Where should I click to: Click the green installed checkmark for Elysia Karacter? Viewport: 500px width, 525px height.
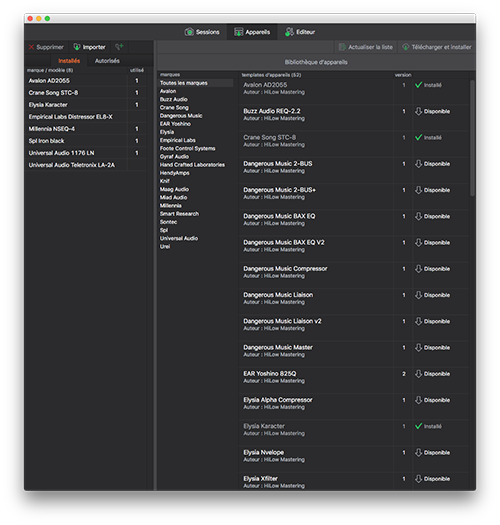point(418,426)
